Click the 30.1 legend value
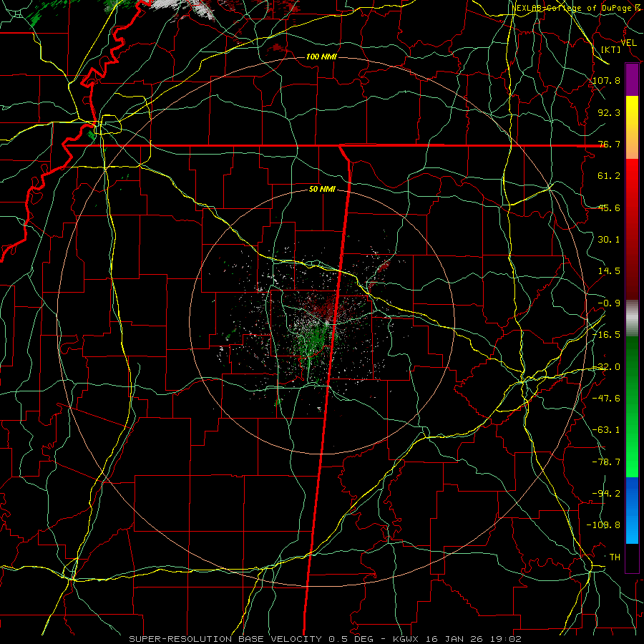The width and height of the screenshot is (644, 644). 609,240
